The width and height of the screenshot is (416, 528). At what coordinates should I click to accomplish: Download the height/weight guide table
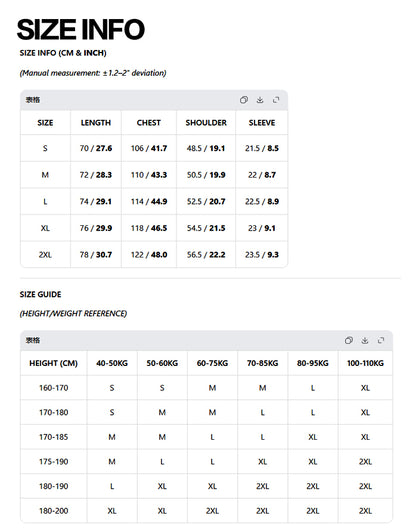(x=365, y=340)
